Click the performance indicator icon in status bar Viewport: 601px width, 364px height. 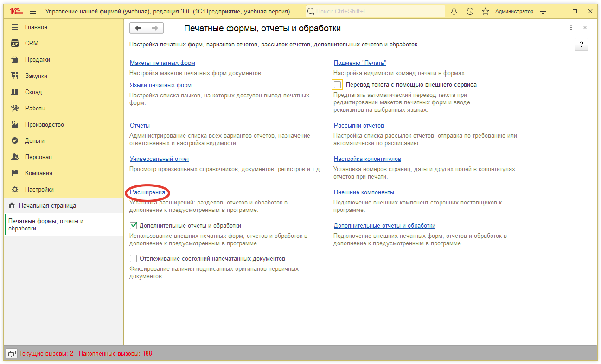click(12, 353)
